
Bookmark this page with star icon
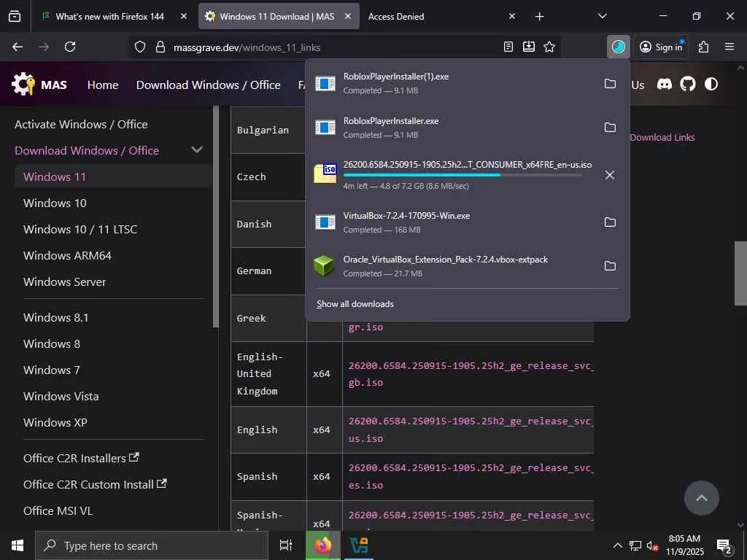(x=549, y=47)
